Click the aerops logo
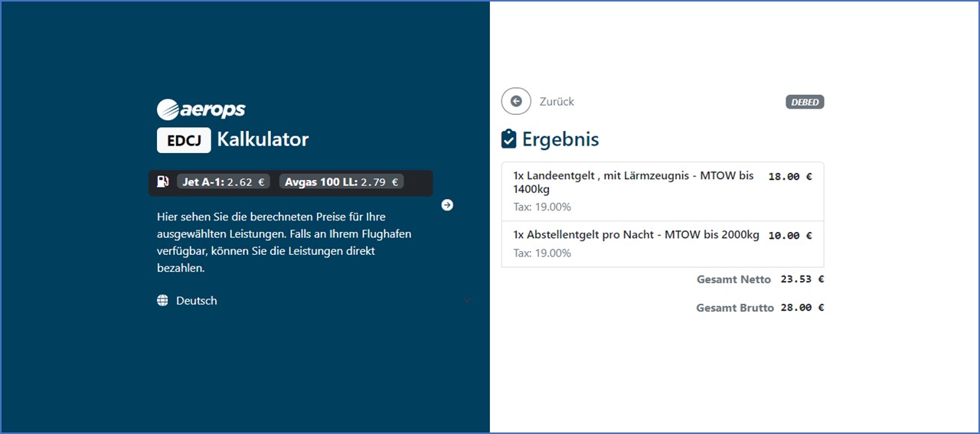The image size is (980, 434). coord(201,109)
